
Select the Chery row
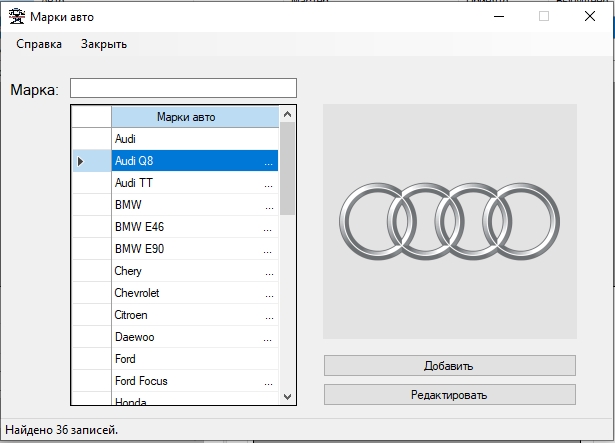[195, 271]
